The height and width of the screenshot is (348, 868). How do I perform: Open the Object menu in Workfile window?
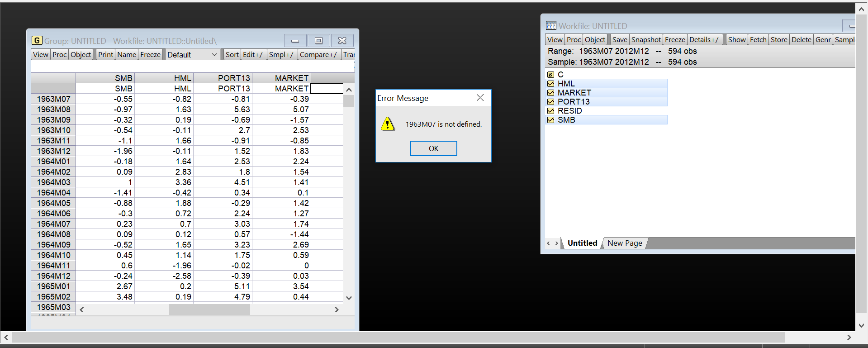click(595, 40)
